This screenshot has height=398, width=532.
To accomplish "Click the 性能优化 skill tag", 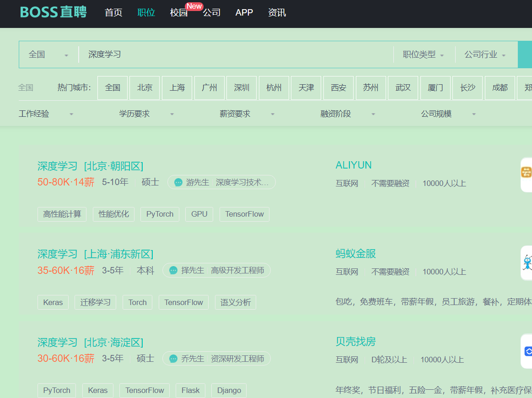I will [x=113, y=214].
